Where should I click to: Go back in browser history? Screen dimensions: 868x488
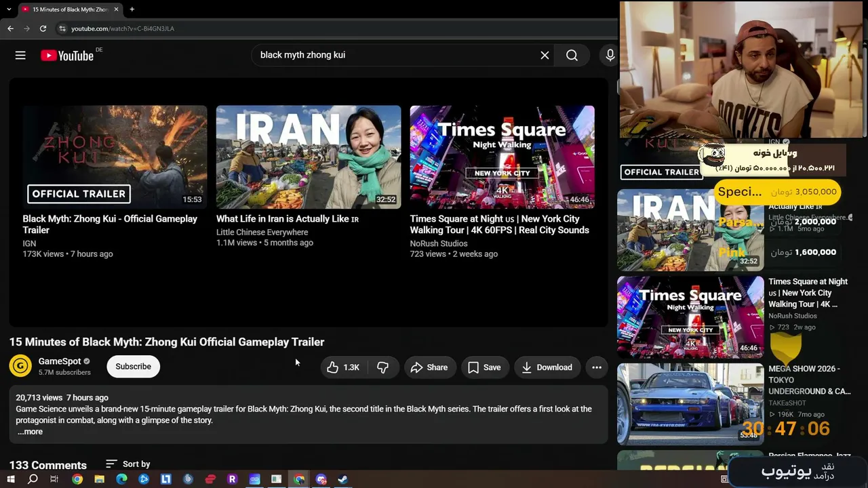(10, 28)
